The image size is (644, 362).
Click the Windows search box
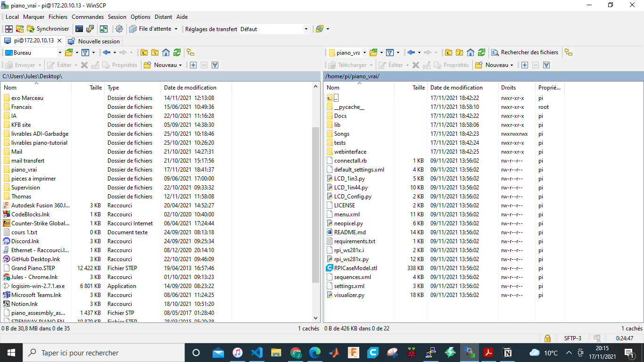(x=104, y=353)
